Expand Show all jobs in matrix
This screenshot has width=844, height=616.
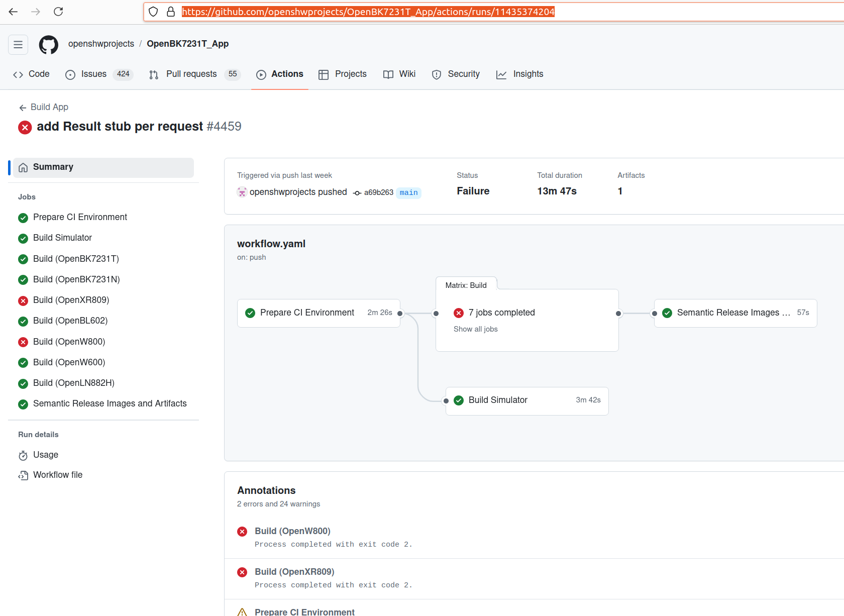click(475, 329)
